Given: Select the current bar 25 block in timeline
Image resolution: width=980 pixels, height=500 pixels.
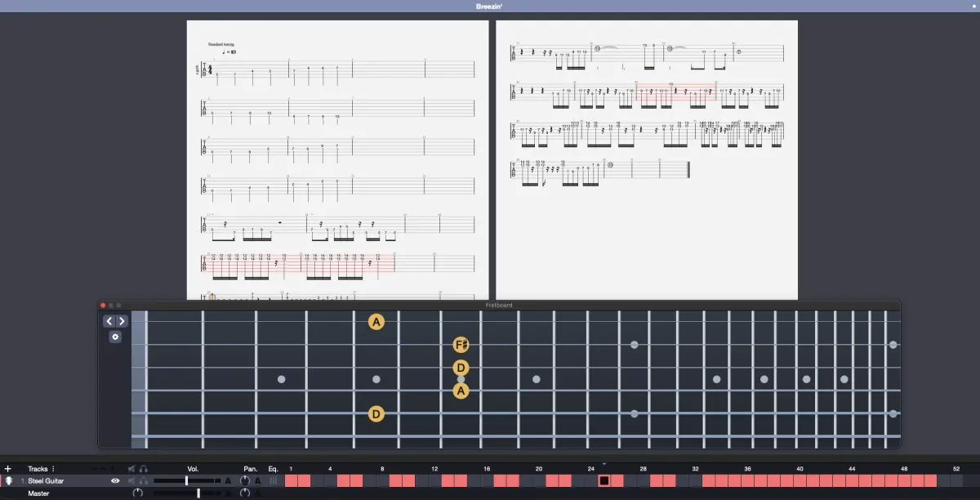Looking at the screenshot, I should tap(604, 481).
